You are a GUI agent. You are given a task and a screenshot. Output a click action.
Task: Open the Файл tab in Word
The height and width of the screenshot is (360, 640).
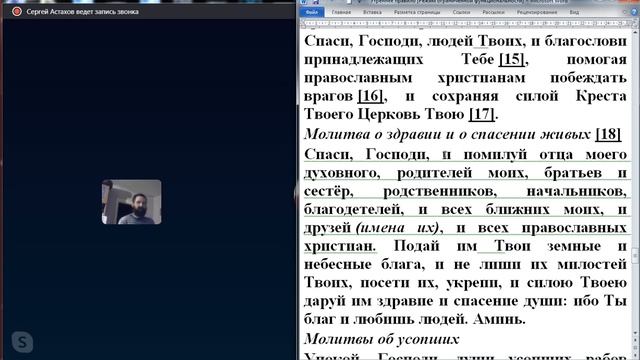[x=312, y=12]
